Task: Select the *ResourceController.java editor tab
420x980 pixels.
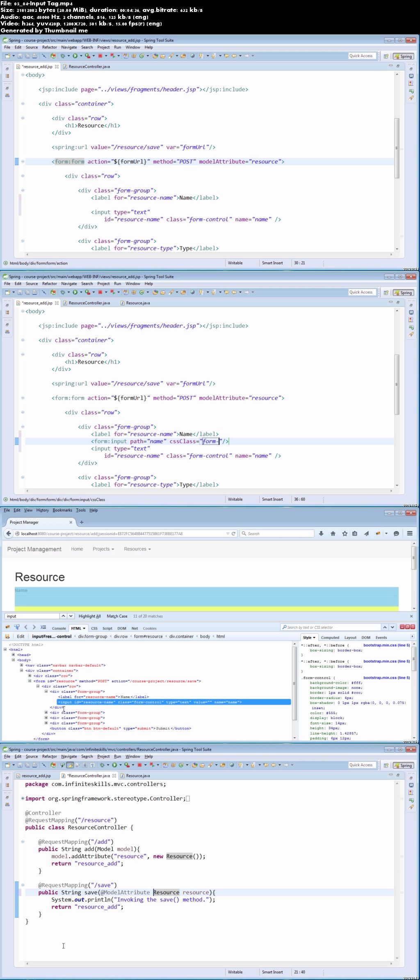Action: point(89,776)
